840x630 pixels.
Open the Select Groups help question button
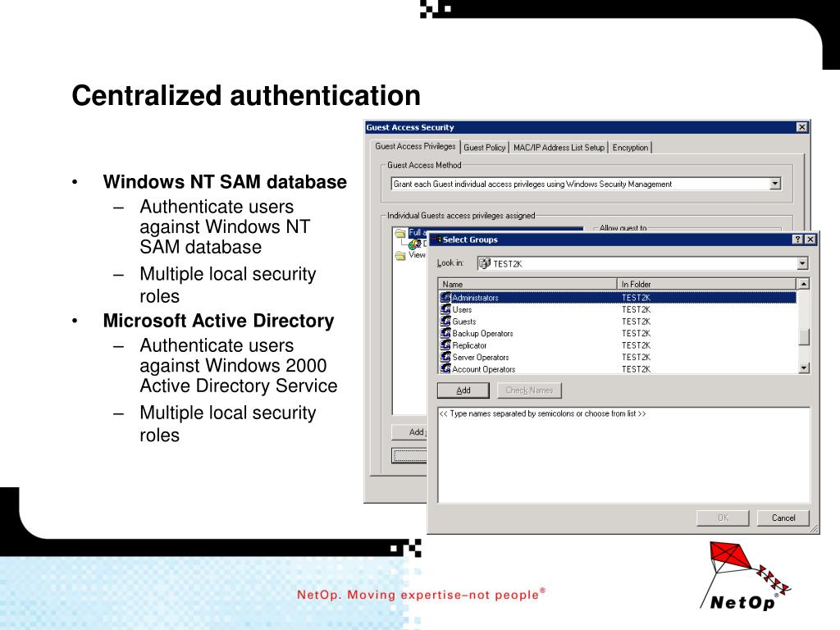coord(797,240)
